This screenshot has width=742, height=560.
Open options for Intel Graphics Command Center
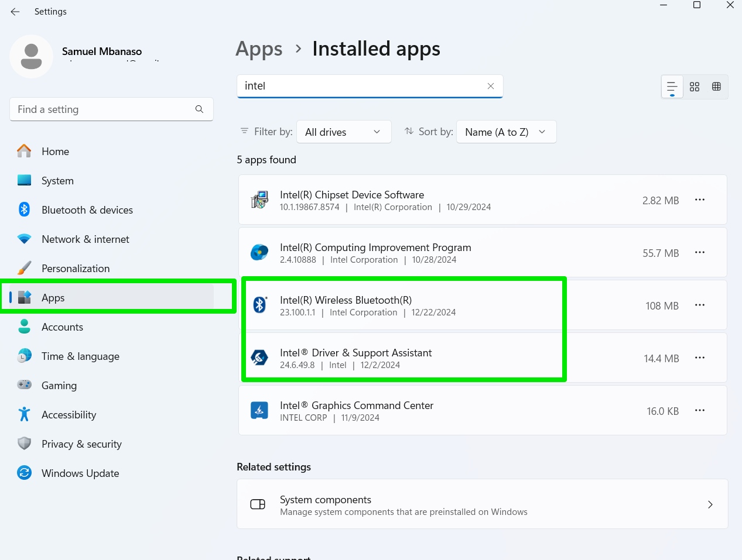(x=700, y=411)
